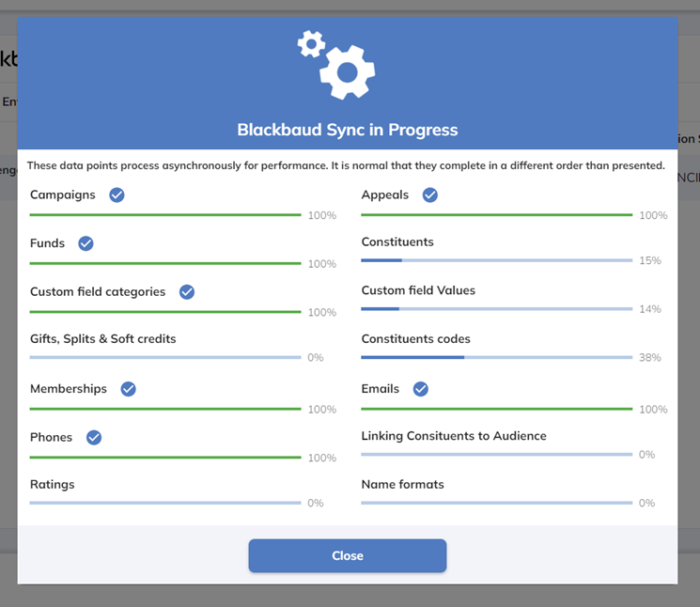
Task: Click the checkmark icon beside Emails
Action: [x=421, y=389]
